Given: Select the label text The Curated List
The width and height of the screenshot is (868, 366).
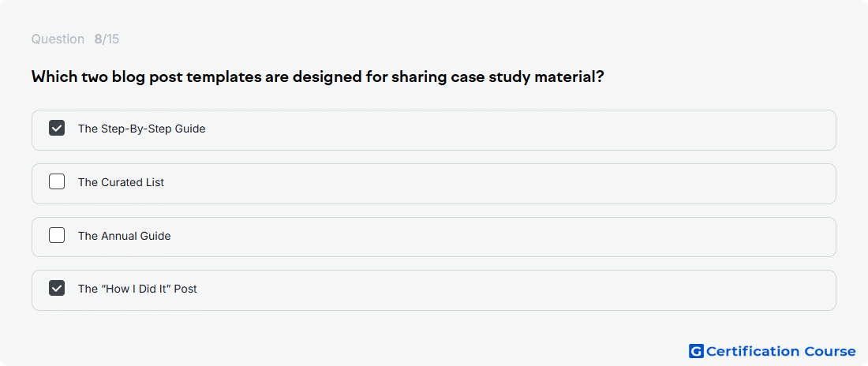Looking at the screenshot, I should click(x=122, y=182).
